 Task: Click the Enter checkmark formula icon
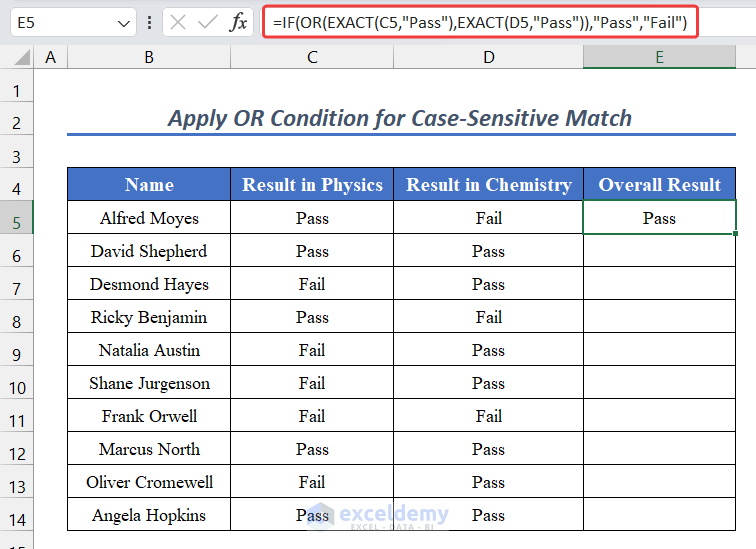click(x=207, y=22)
